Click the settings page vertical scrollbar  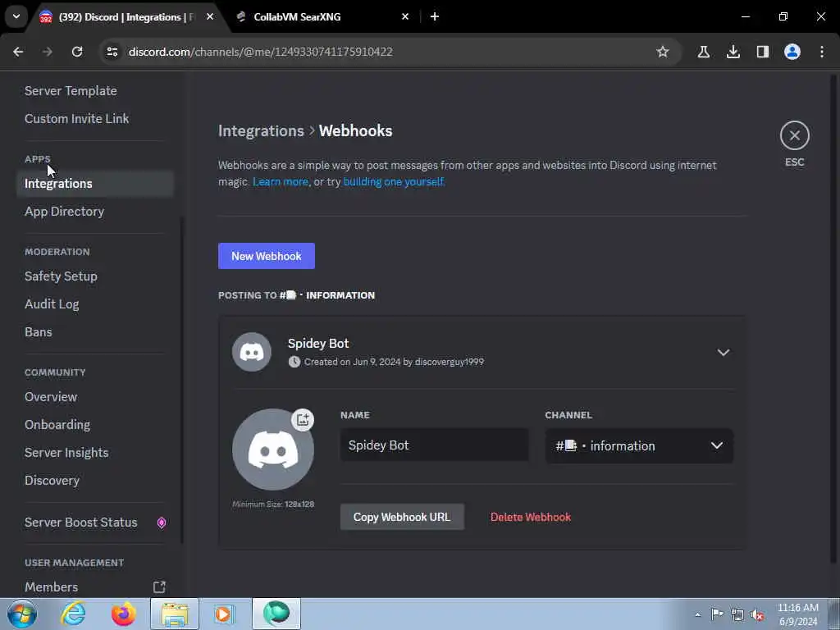833,319
